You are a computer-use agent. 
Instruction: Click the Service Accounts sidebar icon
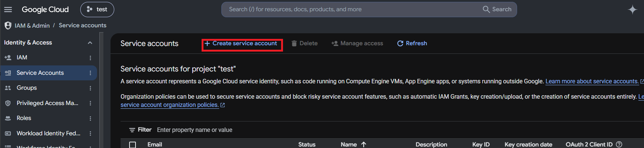point(8,73)
